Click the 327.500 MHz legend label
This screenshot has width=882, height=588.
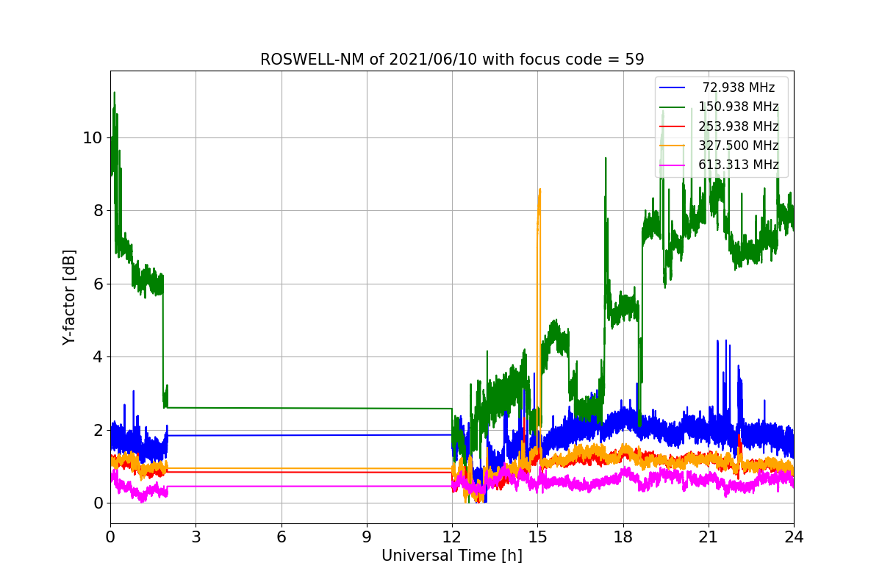coord(739,146)
